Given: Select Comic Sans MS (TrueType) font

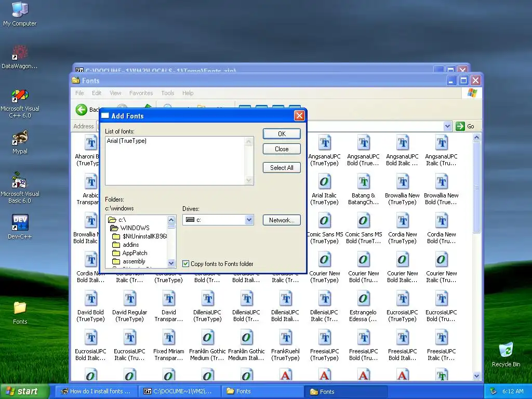Looking at the screenshot, I should pos(324,228).
